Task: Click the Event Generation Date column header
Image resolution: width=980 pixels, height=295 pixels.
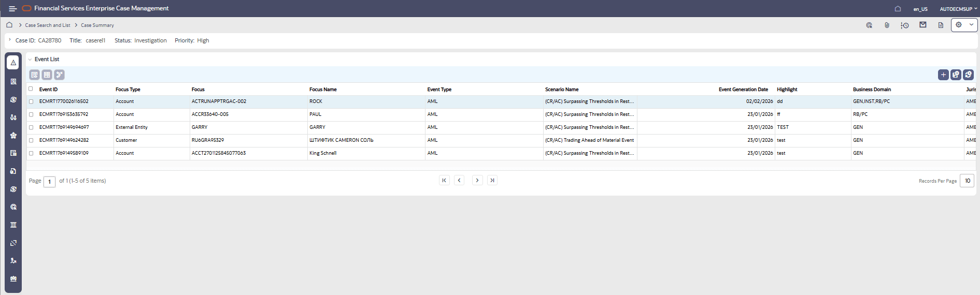Action: pos(743,90)
